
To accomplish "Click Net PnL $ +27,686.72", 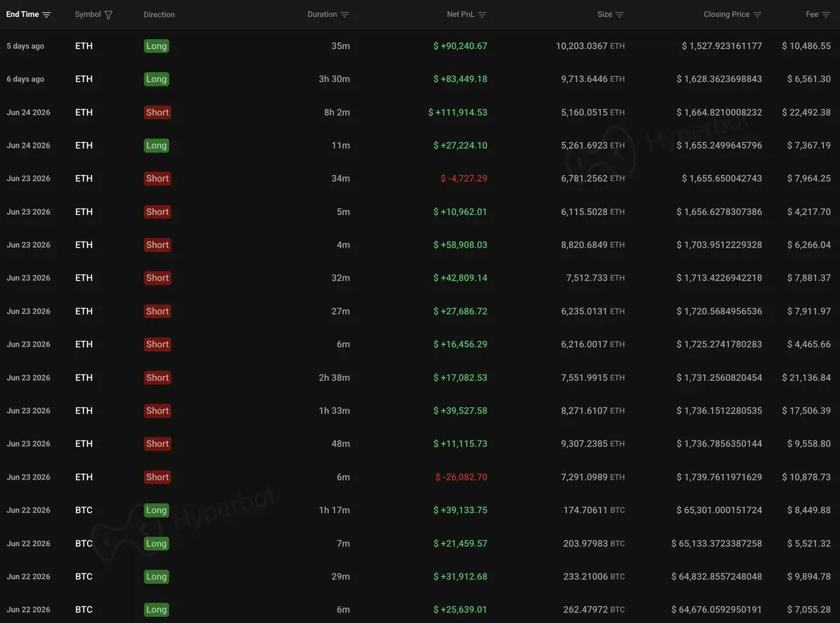I will 460,311.
